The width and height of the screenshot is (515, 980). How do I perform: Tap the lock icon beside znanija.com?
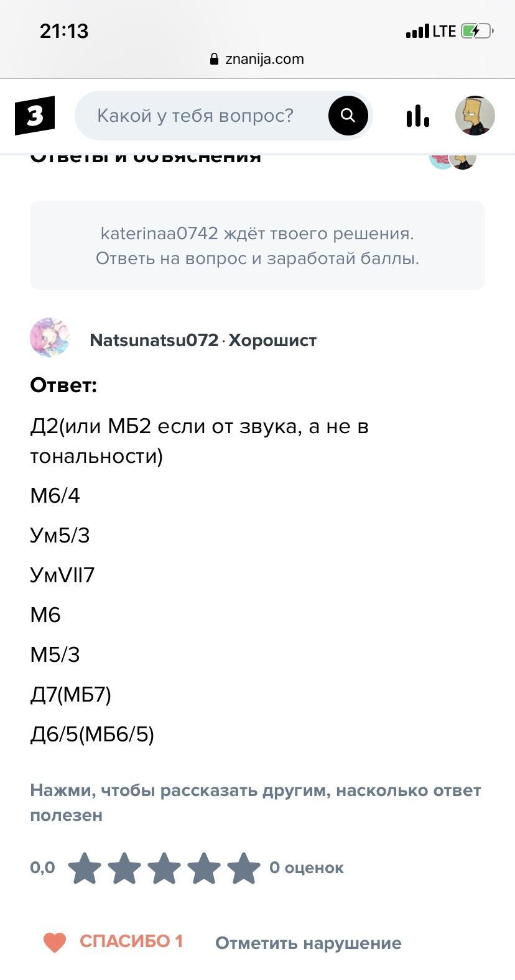coord(215,60)
